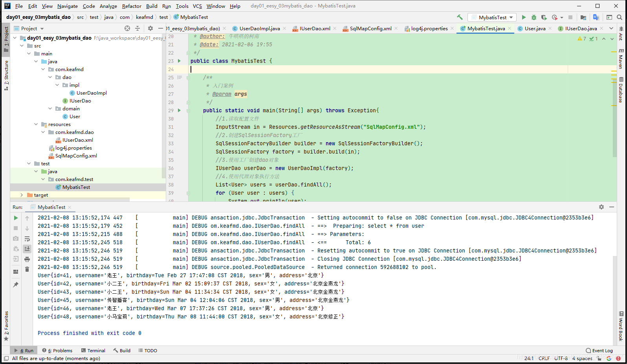Click the Profile run icon

pos(554,17)
